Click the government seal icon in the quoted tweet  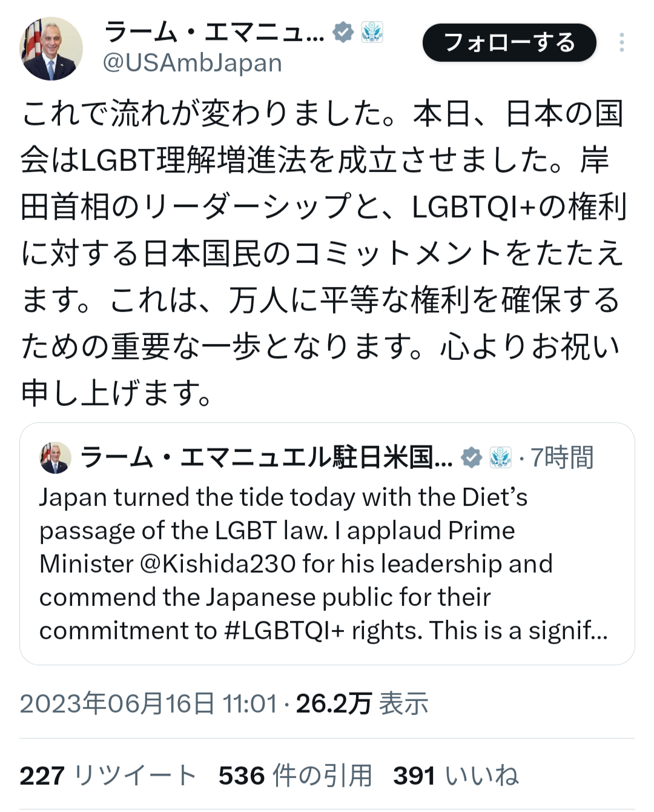(500, 458)
